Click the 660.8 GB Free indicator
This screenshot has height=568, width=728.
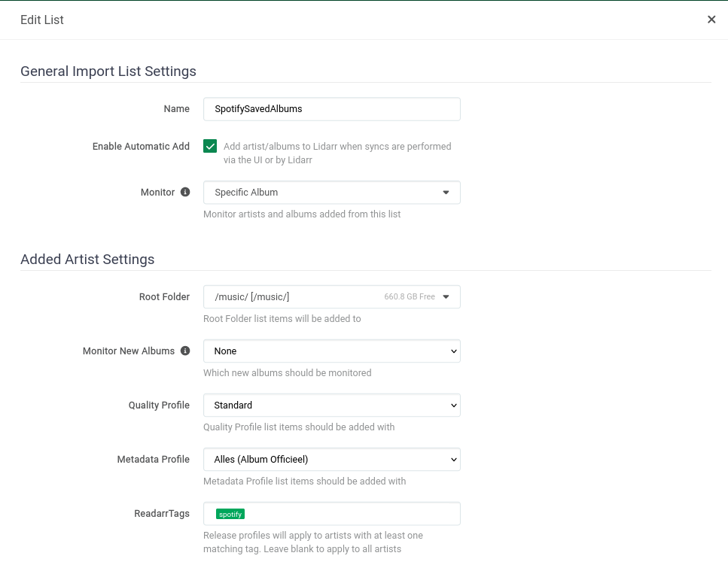pyautogui.click(x=410, y=297)
